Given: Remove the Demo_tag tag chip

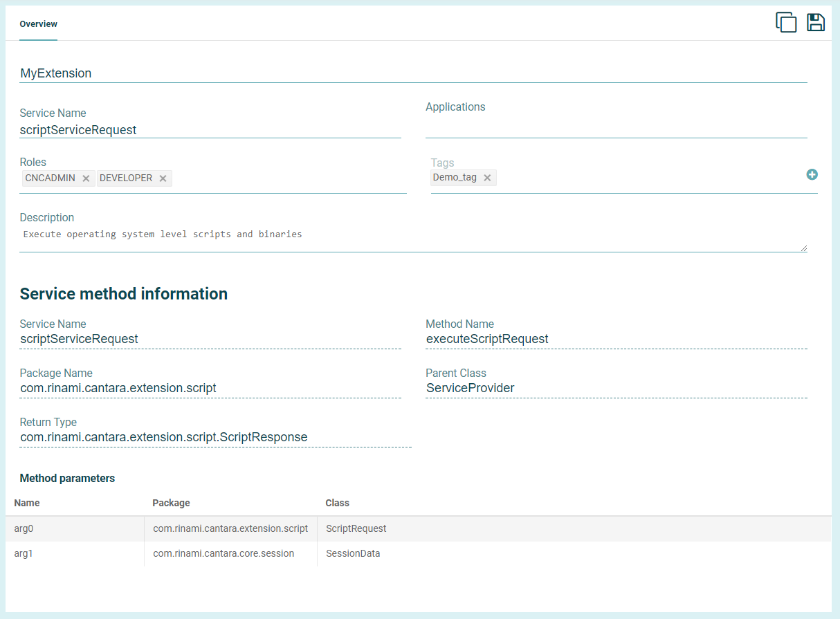Looking at the screenshot, I should (x=487, y=178).
